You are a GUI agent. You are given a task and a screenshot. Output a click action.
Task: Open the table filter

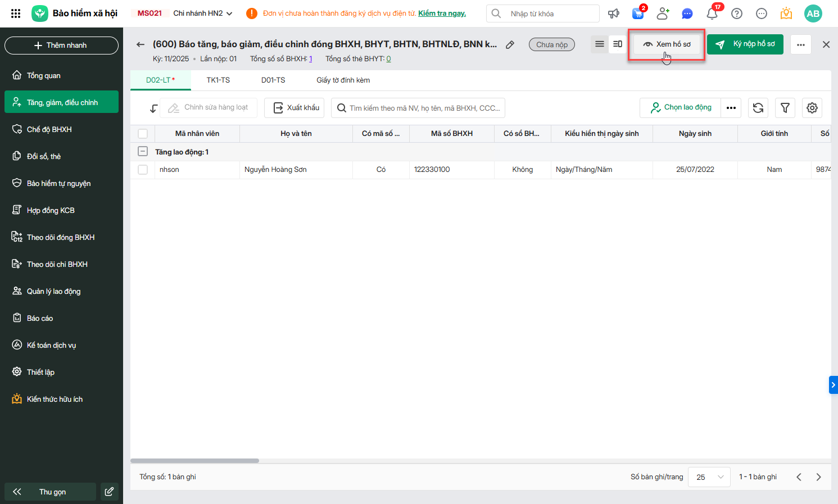pos(785,108)
